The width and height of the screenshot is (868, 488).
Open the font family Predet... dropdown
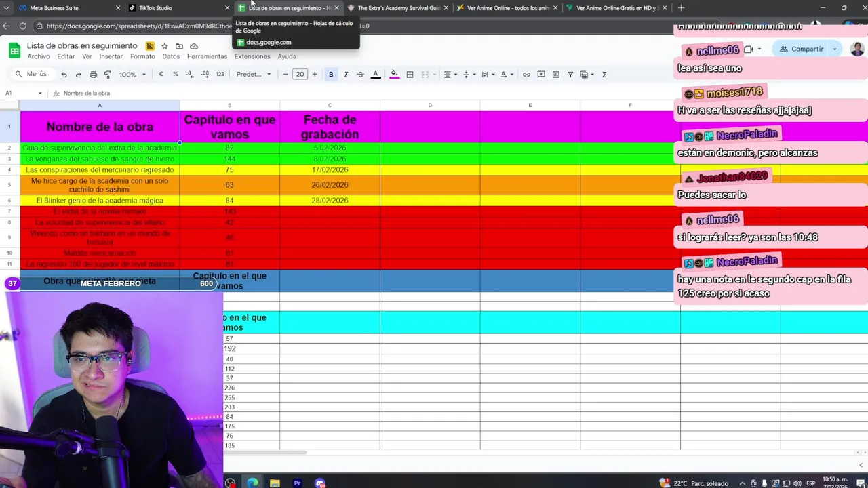254,75
